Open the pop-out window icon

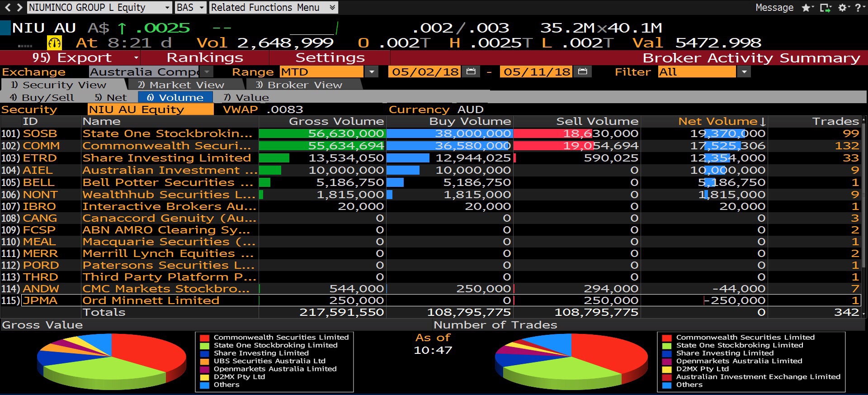825,8
